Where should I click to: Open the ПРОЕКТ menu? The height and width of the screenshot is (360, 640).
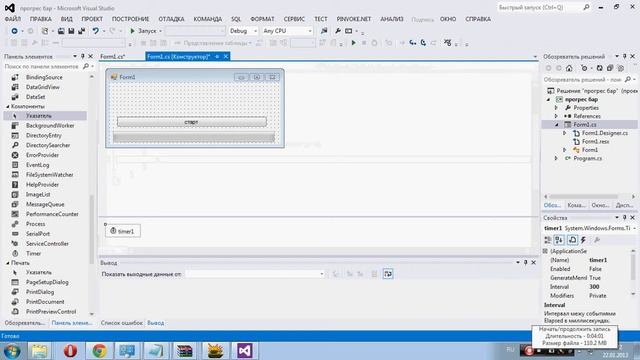[92, 19]
